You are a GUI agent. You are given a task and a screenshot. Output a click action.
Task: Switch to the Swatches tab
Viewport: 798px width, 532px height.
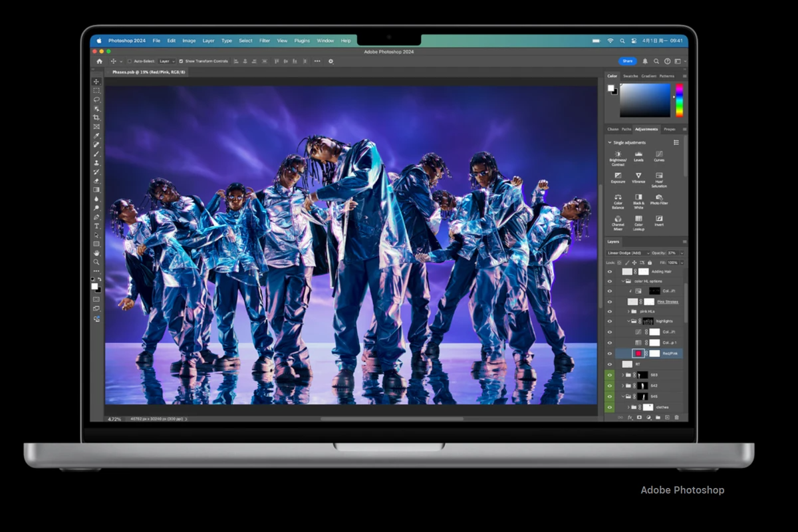coord(630,76)
